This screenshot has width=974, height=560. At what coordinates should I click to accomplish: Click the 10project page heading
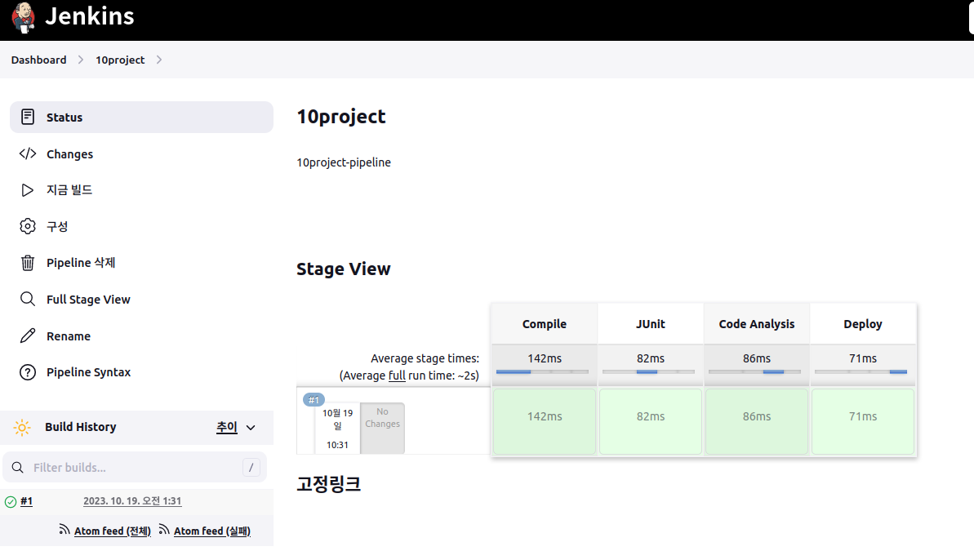pyautogui.click(x=341, y=116)
